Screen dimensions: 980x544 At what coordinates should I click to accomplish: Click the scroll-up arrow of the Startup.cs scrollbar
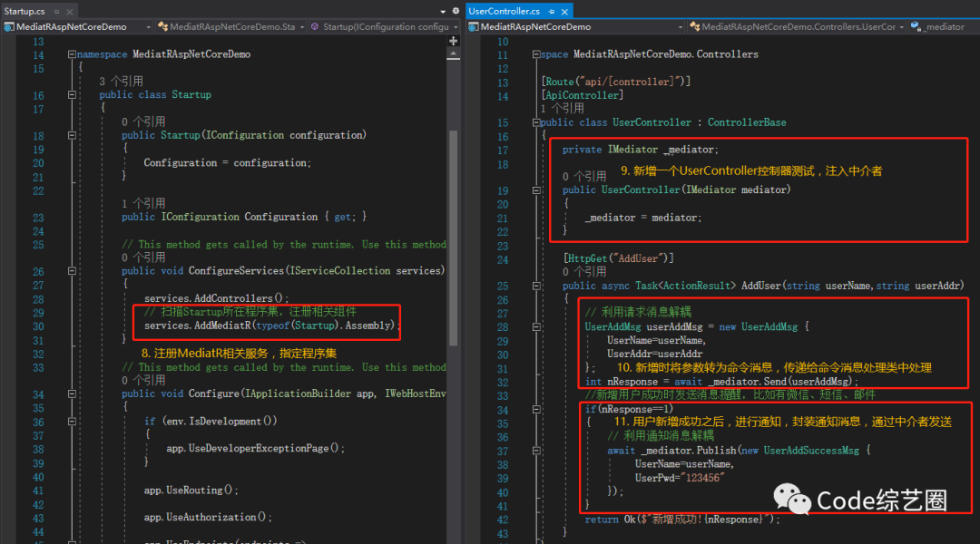(454, 54)
